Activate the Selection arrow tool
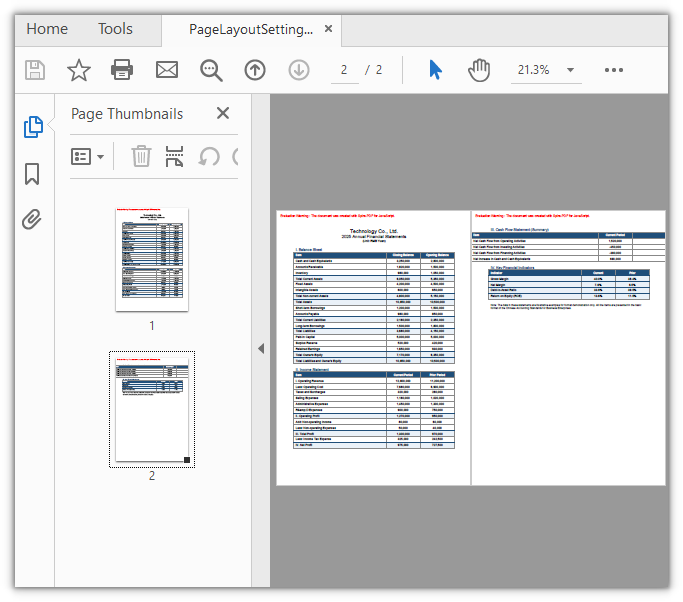Image resolution: width=683 pixels, height=602 pixels. [435, 70]
